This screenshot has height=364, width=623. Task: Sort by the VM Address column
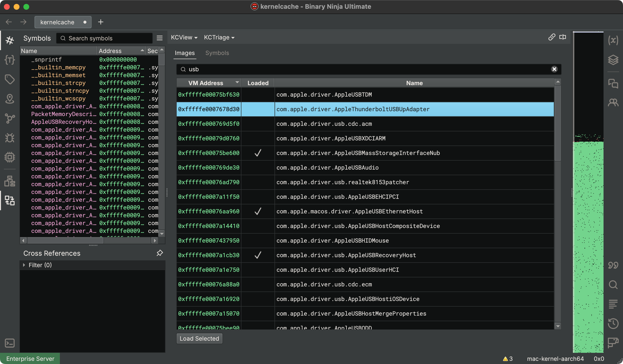coord(209,83)
